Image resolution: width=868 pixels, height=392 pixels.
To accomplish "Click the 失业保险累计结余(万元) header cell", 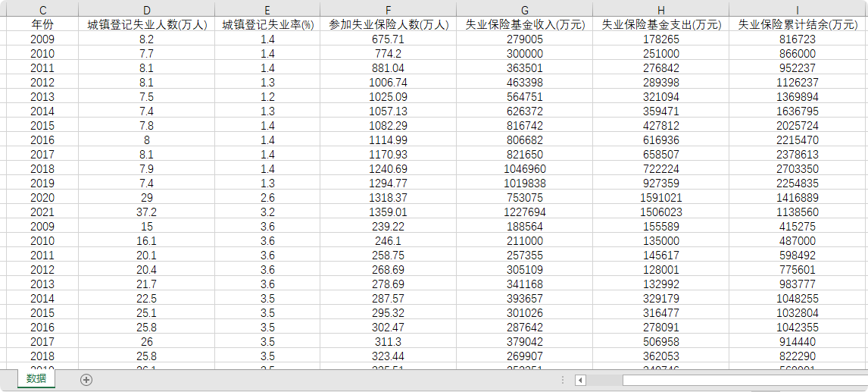I will (798, 24).
